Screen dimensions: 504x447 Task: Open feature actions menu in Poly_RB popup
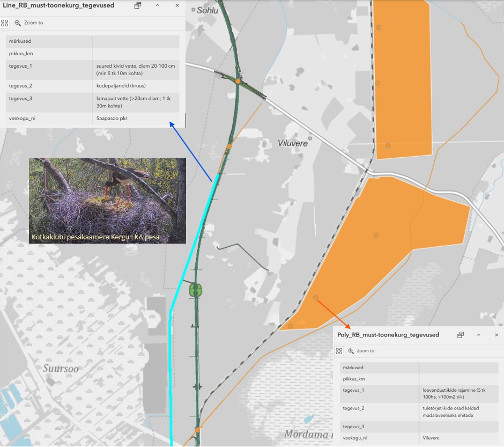click(x=339, y=351)
